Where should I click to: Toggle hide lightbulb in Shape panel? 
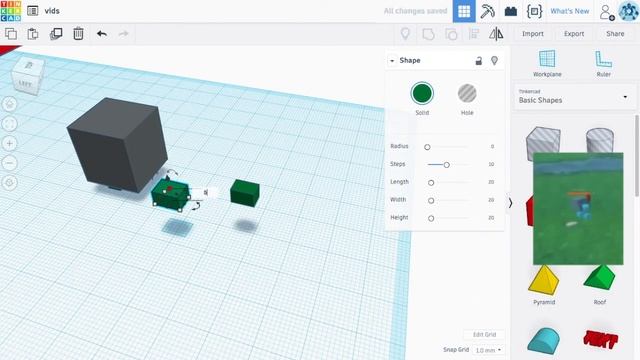click(x=494, y=61)
